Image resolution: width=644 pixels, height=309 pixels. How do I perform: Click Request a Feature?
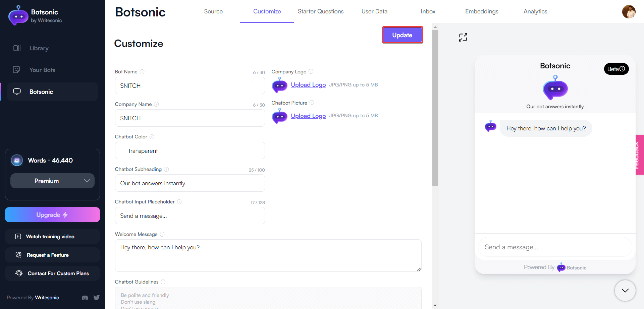tap(48, 255)
